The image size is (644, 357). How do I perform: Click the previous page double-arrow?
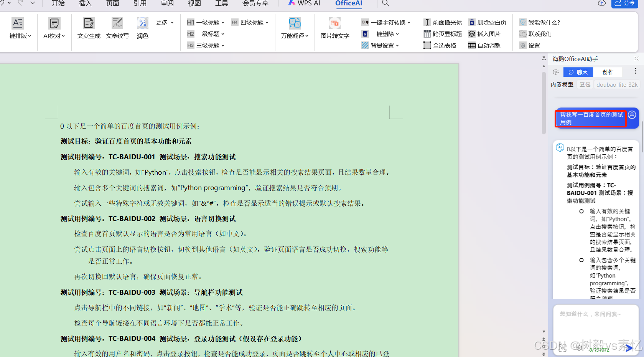[x=544, y=340]
